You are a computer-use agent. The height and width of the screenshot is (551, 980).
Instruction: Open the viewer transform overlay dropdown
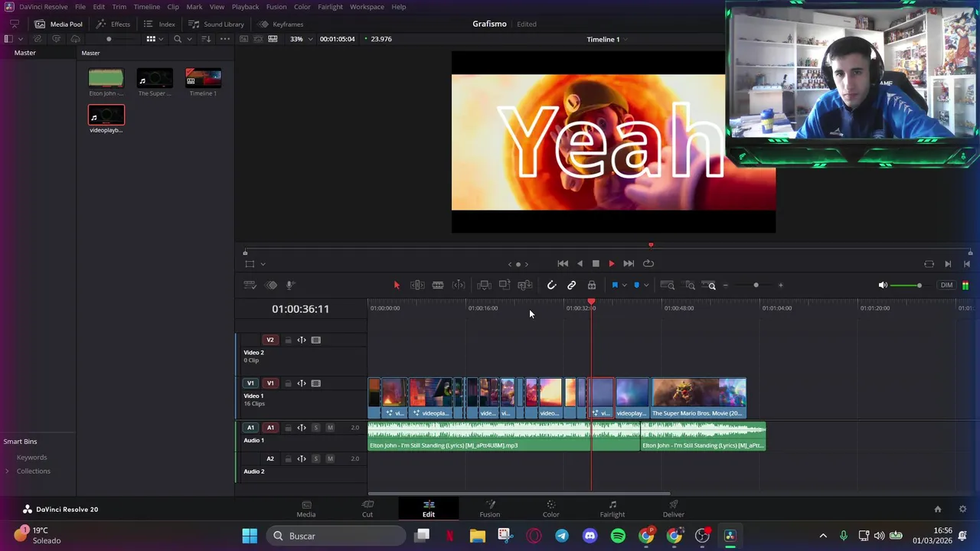(x=263, y=264)
